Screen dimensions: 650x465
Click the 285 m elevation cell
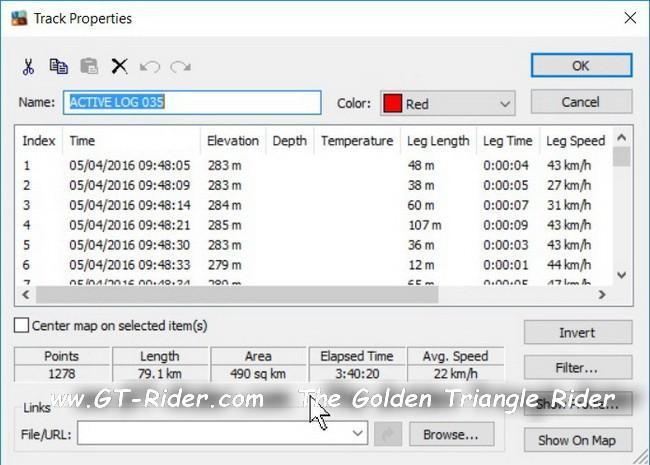click(x=224, y=225)
